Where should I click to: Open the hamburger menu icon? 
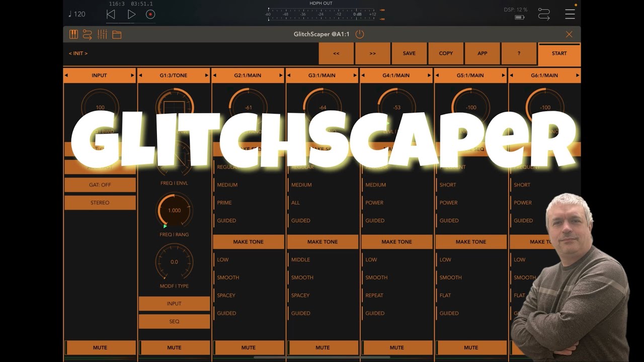pos(570,14)
